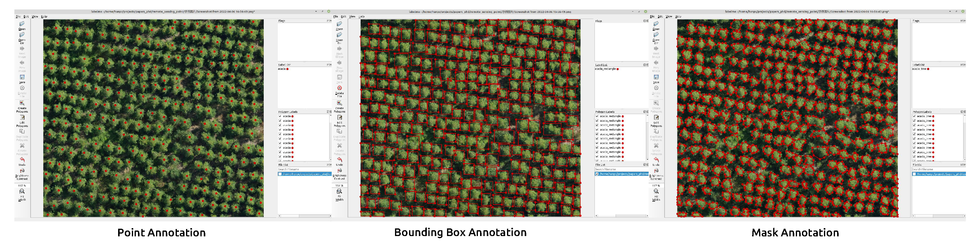The height and width of the screenshot is (244, 980).
Task: Click Open icon in Mask Annotation window
Action: click(656, 24)
